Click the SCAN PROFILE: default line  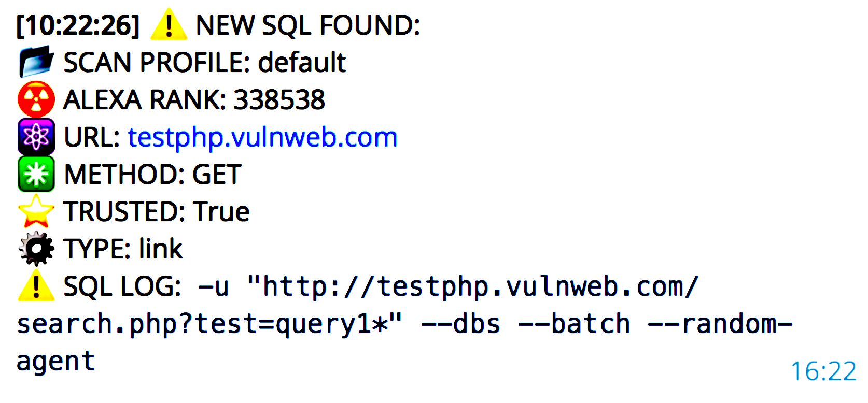tap(204, 63)
